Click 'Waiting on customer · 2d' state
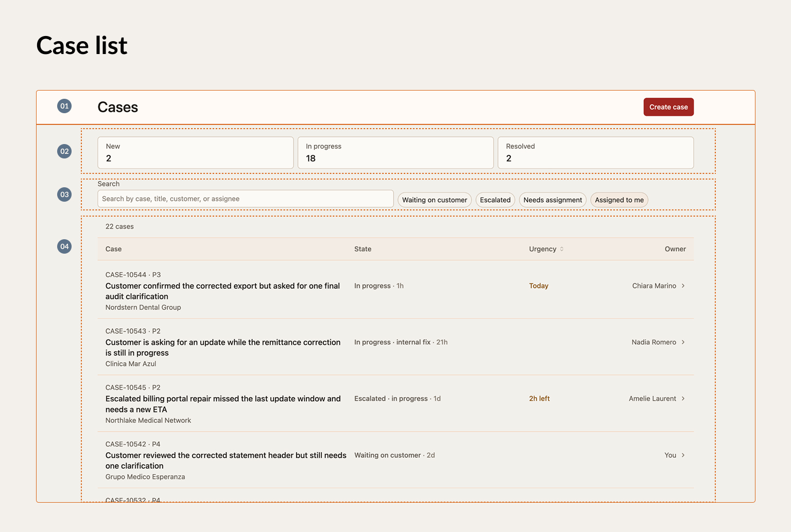 [x=394, y=455]
